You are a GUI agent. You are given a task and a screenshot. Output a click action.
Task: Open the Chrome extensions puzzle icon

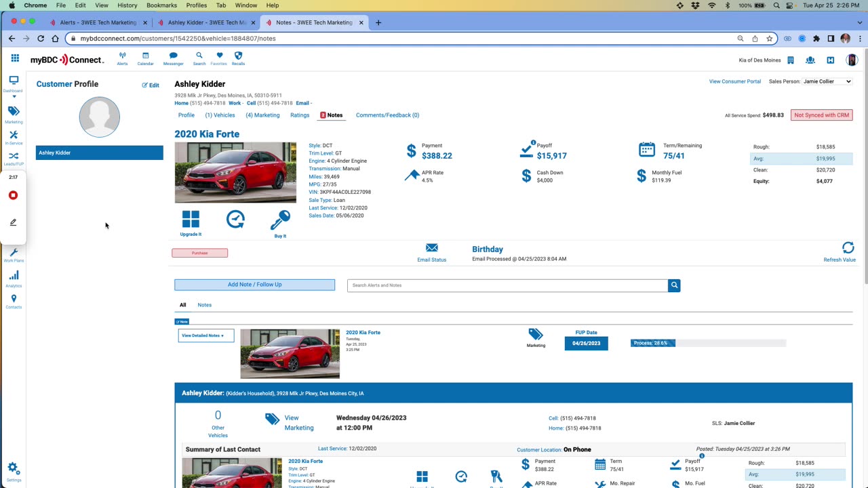[x=816, y=39]
